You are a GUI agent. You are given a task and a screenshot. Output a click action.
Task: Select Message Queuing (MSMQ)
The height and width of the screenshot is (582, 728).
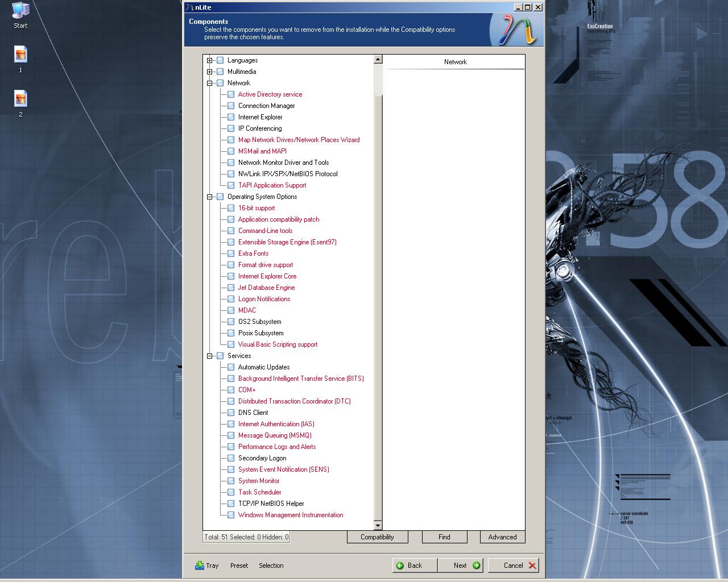pos(275,435)
